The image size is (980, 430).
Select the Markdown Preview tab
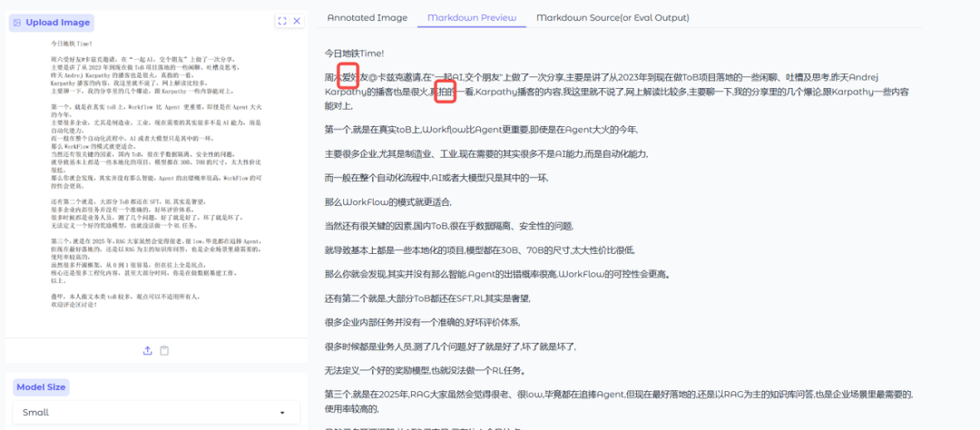pos(472,17)
